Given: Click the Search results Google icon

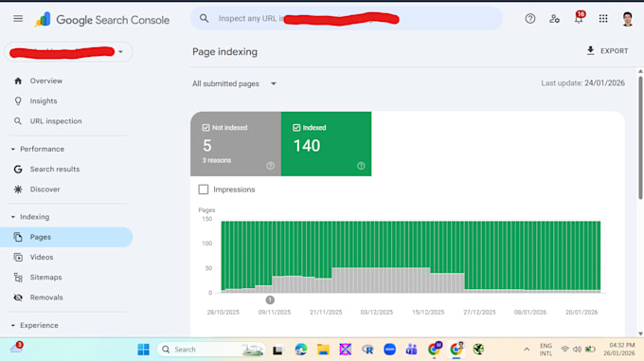Looking at the screenshot, I should (18, 170).
